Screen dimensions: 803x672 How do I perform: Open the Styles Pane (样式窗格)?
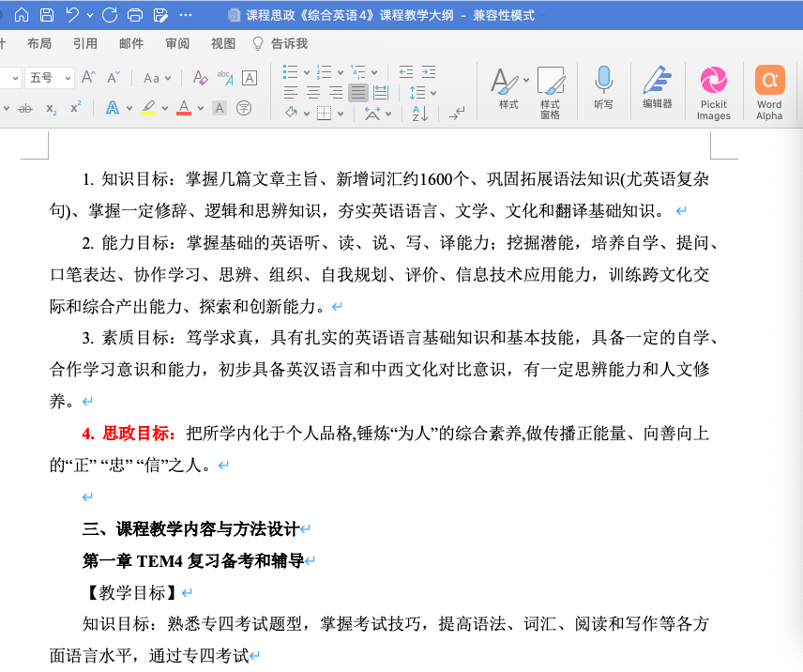point(550,91)
